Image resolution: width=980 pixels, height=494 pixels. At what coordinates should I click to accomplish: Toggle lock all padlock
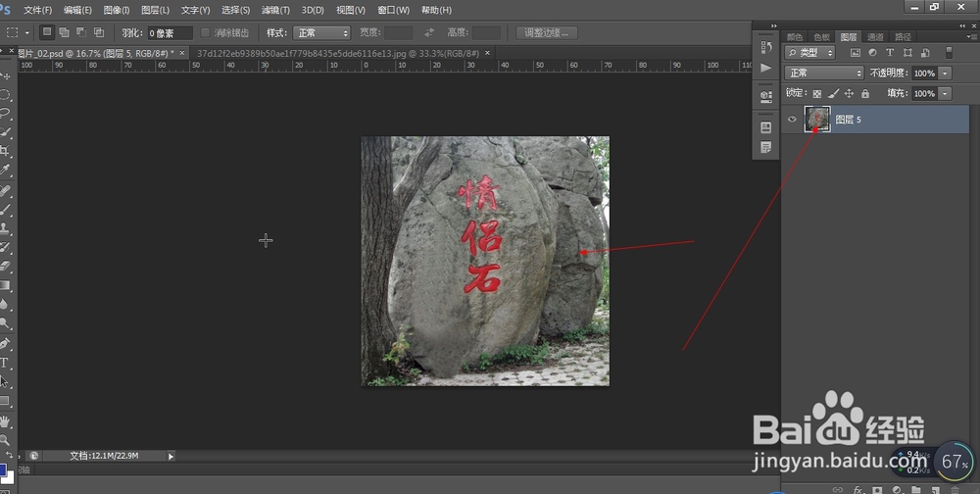point(865,94)
